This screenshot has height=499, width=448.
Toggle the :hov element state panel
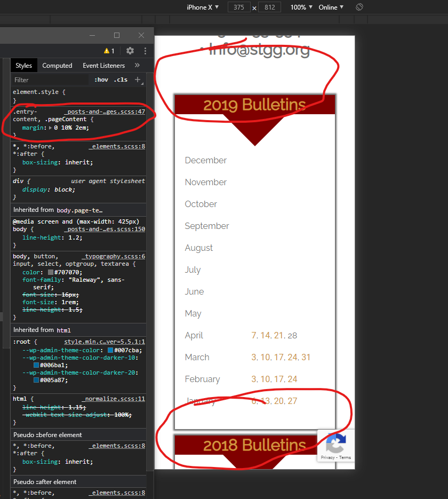[101, 80]
